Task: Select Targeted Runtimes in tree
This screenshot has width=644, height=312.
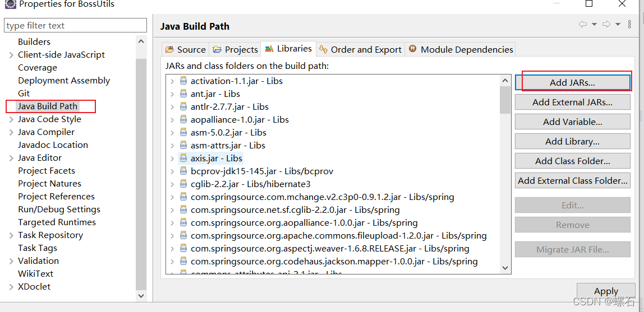Action: 57,222
